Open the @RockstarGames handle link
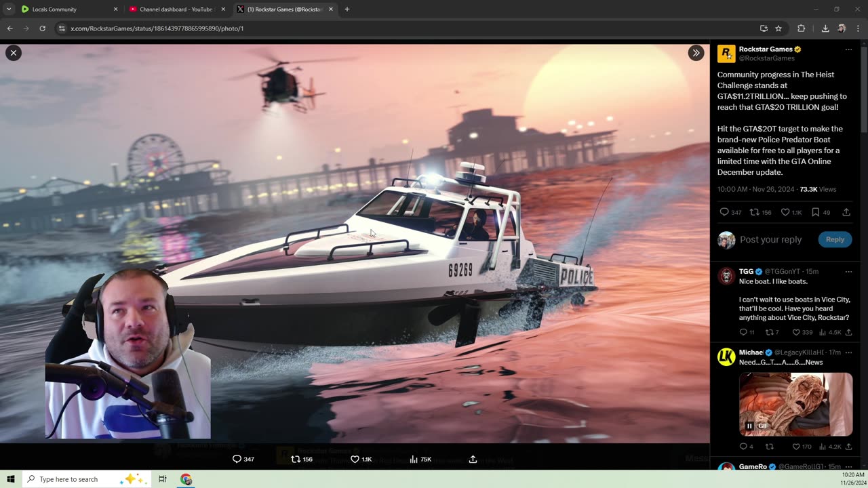This screenshot has width=868, height=488. [766, 58]
